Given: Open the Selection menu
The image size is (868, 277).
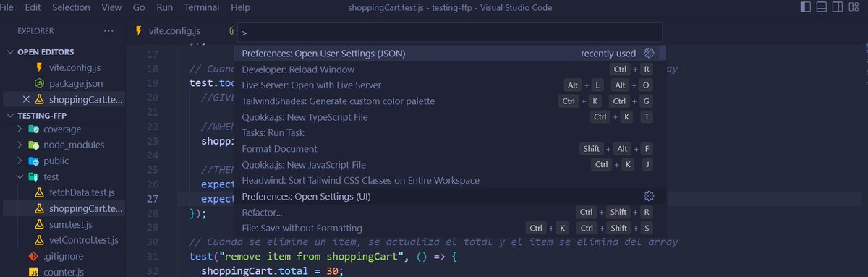Looking at the screenshot, I should click(x=71, y=7).
